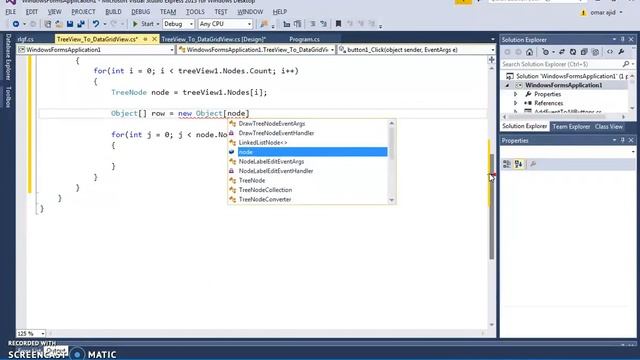Click Solution Explorer Refresh icon

tap(573, 52)
